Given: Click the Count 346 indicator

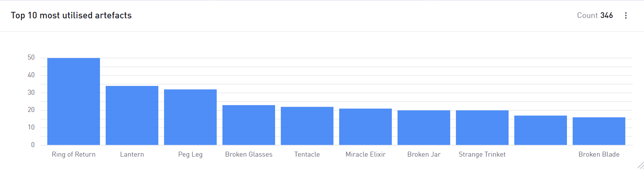Looking at the screenshot, I should [595, 15].
